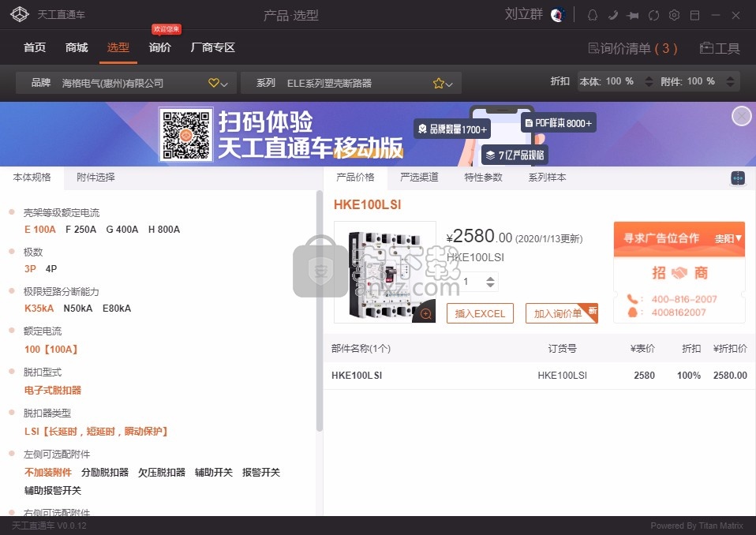This screenshot has height=535, width=756.
Task: Click the specification panel scrollbar
Action: (319, 312)
